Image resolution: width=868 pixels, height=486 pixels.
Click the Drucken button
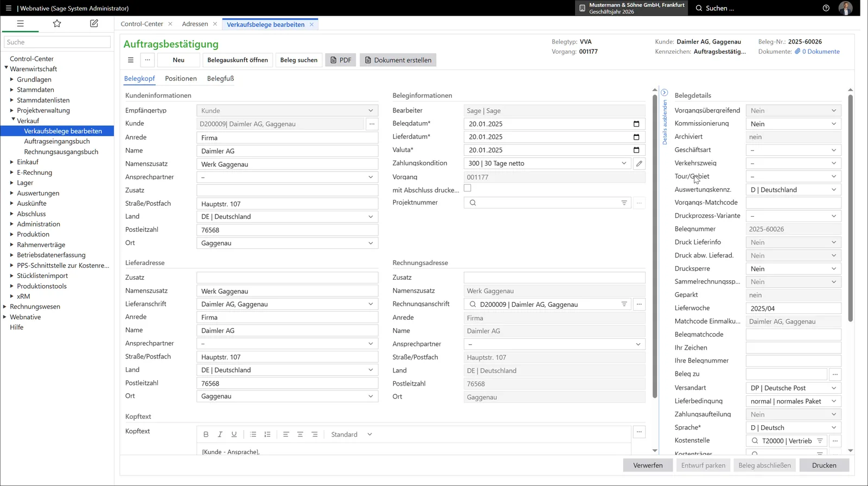coord(824,465)
